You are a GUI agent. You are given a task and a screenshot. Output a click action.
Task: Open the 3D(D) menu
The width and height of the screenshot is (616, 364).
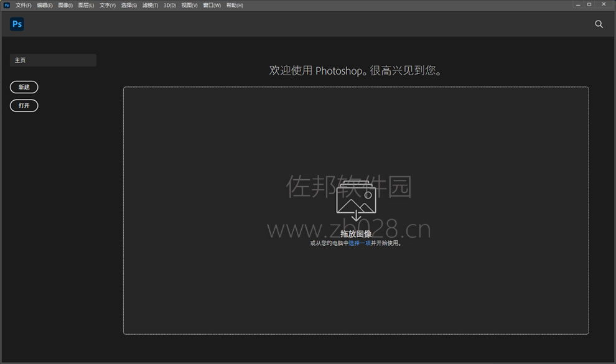170,5
